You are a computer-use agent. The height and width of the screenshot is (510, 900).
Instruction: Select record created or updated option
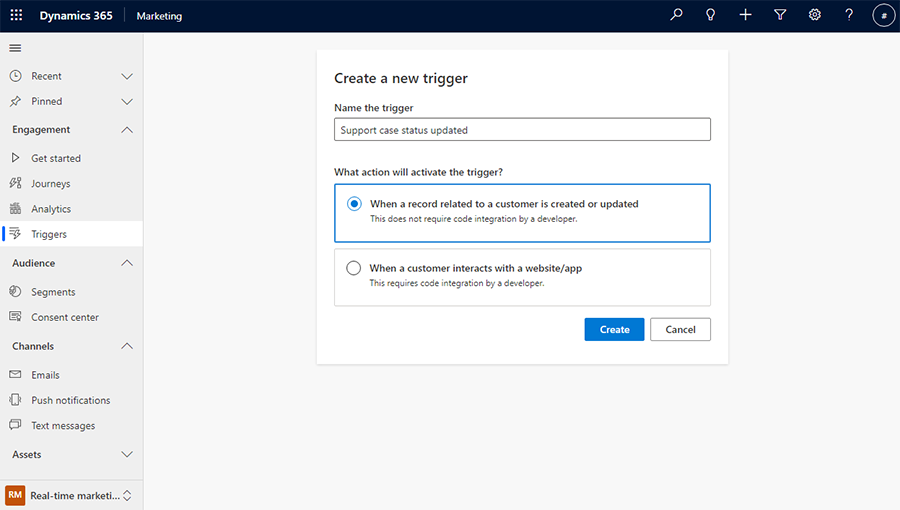(x=354, y=204)
